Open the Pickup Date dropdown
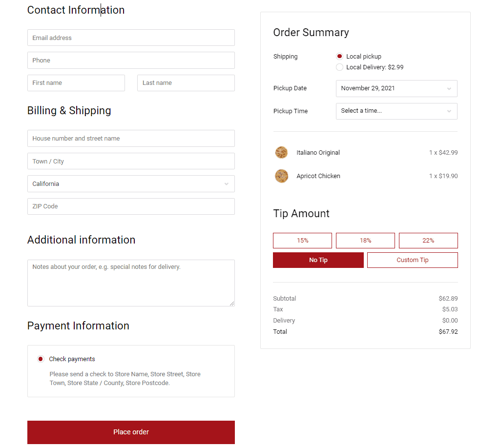The image size is (500, 448). click(396, 88)
